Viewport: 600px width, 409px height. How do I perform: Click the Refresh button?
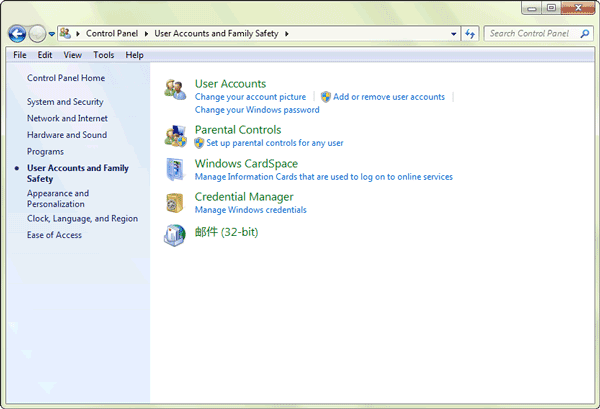point(470,34)
